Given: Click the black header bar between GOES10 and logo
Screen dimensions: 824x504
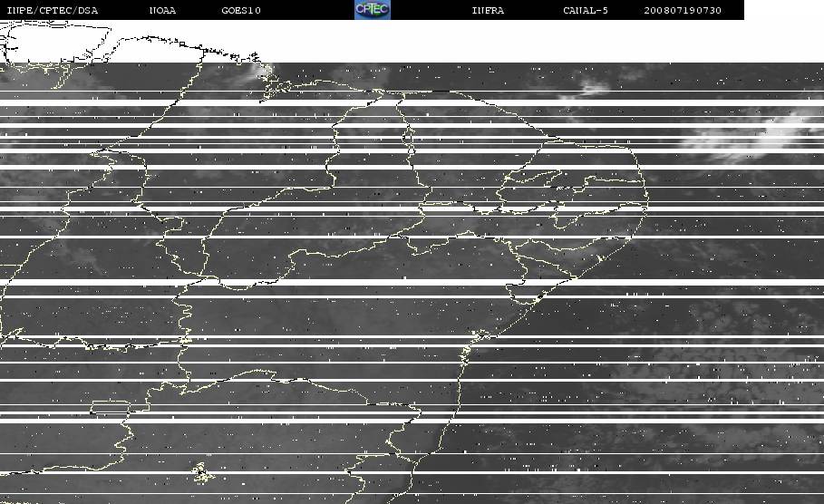Looking at the screenshot, I should tap(308, 10).
